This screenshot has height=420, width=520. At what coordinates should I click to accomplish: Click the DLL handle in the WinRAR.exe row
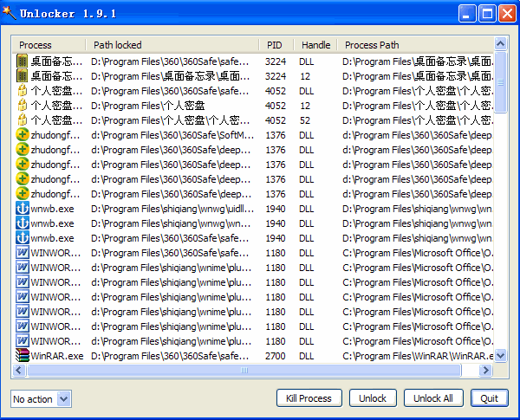tap(307, 356)
